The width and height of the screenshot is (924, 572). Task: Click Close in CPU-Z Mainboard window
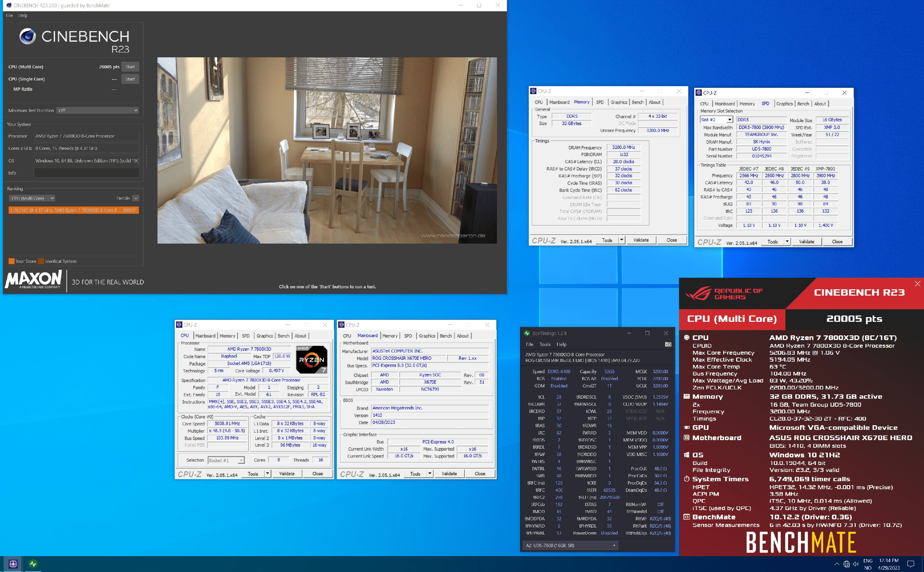pyautogui.click(x=480, y=473)
